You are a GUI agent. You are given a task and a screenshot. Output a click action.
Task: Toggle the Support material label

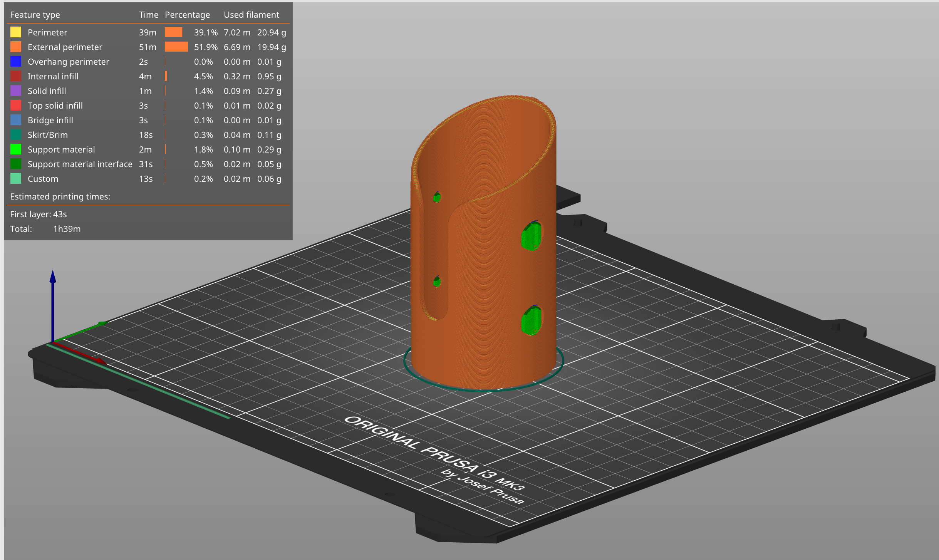pos(61,149)
